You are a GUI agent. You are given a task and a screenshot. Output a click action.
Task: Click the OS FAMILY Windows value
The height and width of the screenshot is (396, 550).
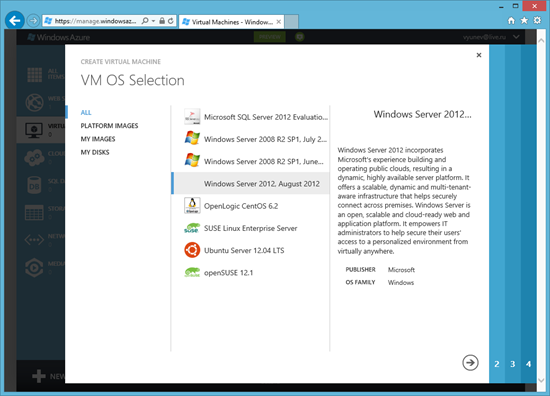[x=401, y=283]
